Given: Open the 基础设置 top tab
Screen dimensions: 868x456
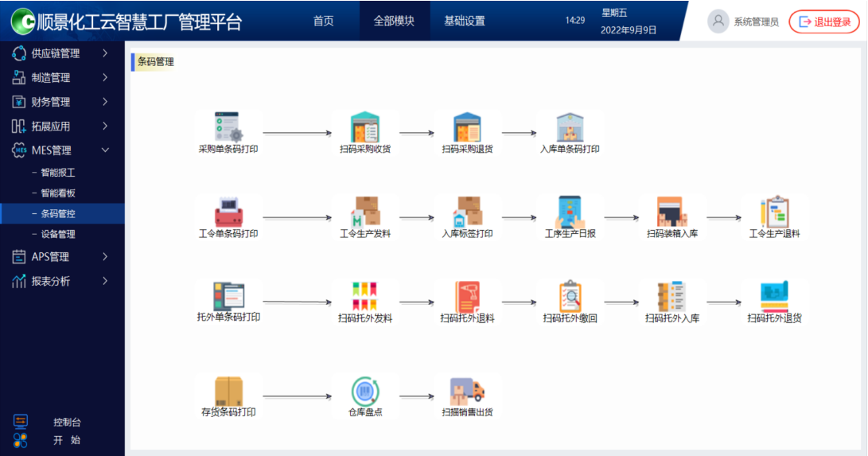Looking at the screenshot, I should (465, 21).
